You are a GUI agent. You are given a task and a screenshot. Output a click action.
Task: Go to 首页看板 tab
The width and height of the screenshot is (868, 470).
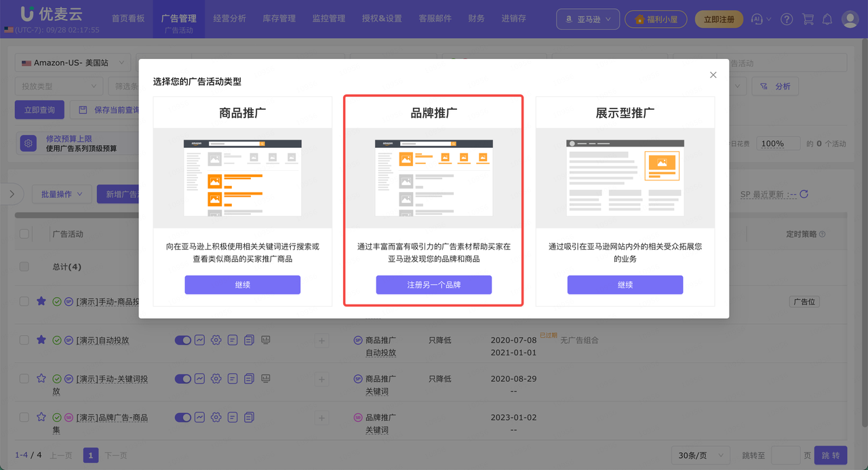[128, 18]
